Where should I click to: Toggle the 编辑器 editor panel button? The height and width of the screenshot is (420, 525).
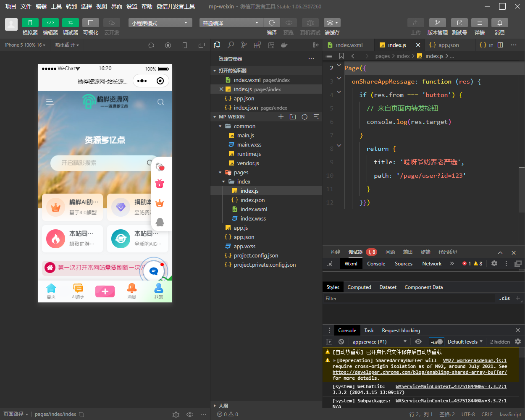50,23
